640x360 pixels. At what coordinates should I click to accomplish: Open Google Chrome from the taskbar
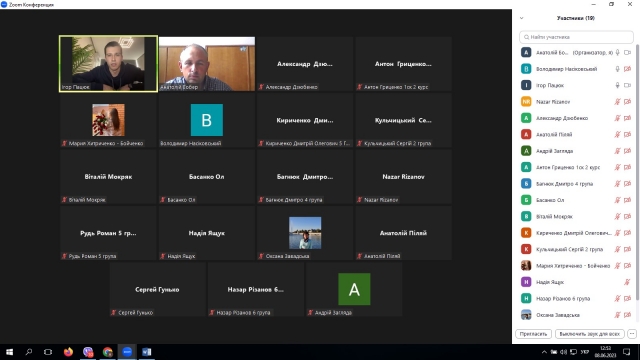[107, 352]
